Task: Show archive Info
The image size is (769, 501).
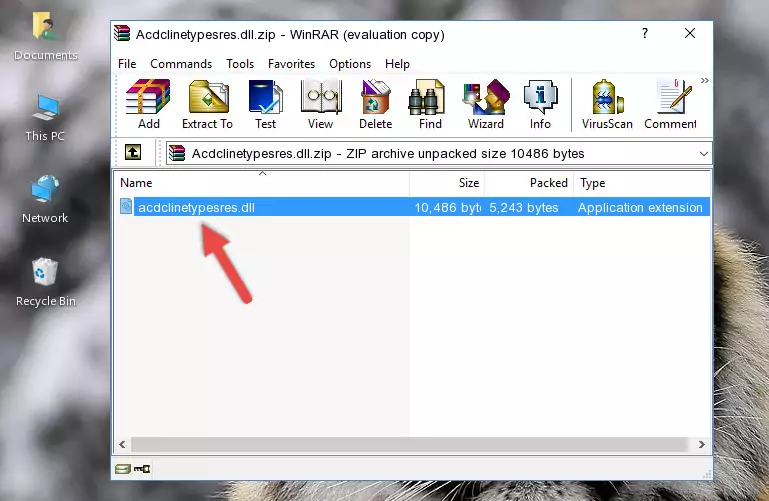Action: (540, 104)
